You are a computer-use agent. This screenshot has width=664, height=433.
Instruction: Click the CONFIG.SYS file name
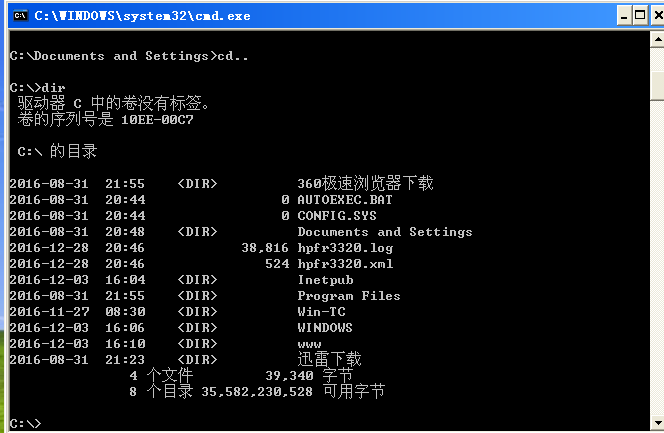click(x=337, y=215)
